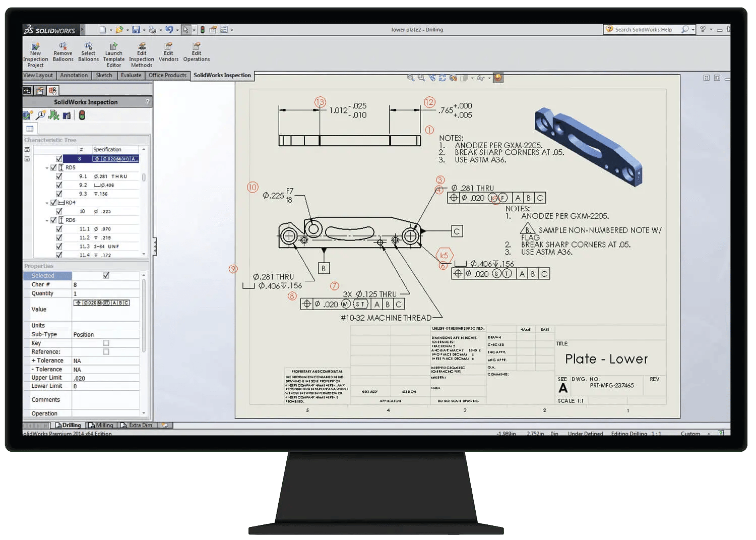This screenshot has width=756, height=540.
Task: Open the dropdown arrow beside the New document icon
Action: 110,30
